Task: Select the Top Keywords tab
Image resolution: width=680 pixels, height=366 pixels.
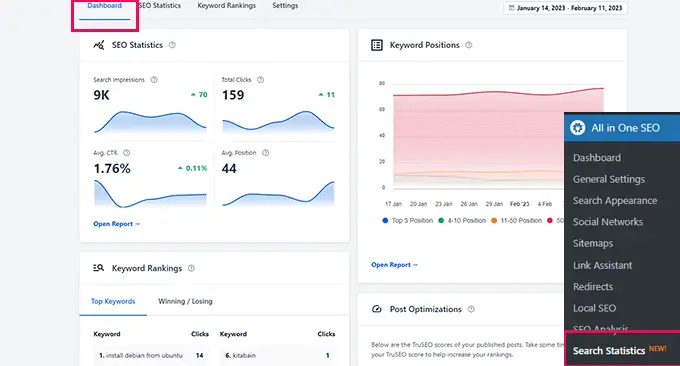Action: [113, 301]
